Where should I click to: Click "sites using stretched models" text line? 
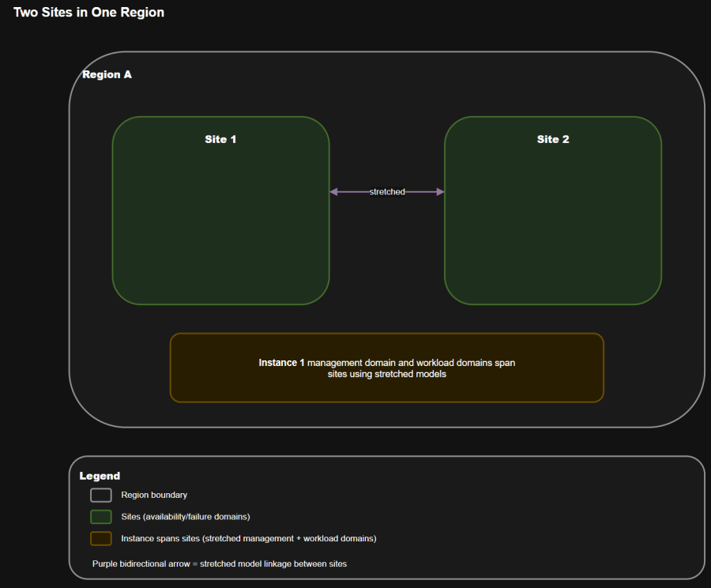coord(387,375)
